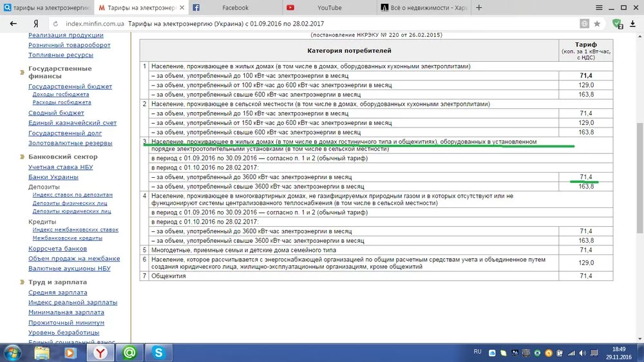Open the Топливные ресурсы link
644x362 pixels.
coord(61,55)
